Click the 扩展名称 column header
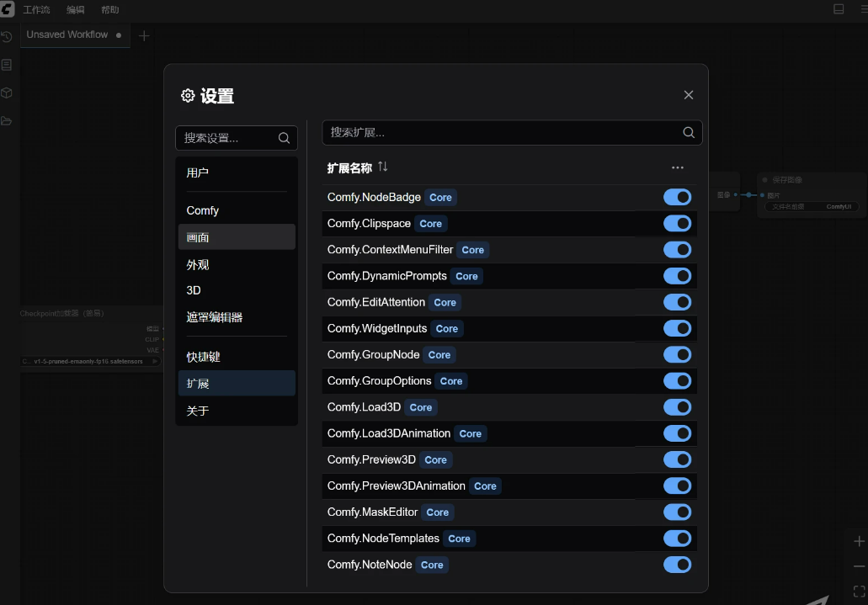Screen dimensions: 868x605 [349, 167]
